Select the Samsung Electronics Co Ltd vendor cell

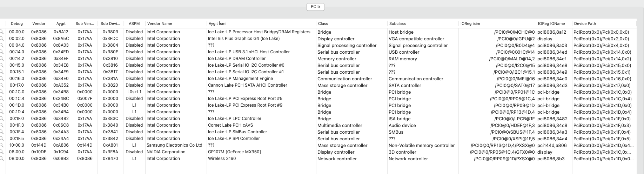(174, 145)
